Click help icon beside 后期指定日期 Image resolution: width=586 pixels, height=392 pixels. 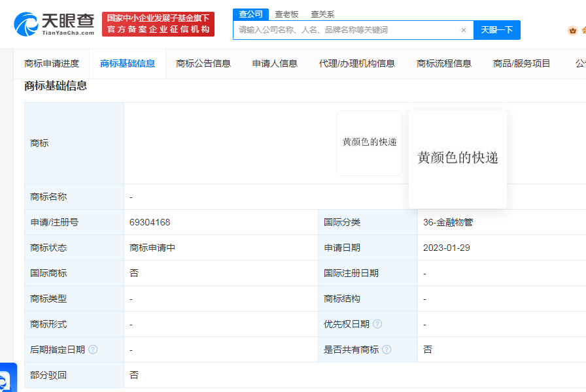[x=93, y=350]
